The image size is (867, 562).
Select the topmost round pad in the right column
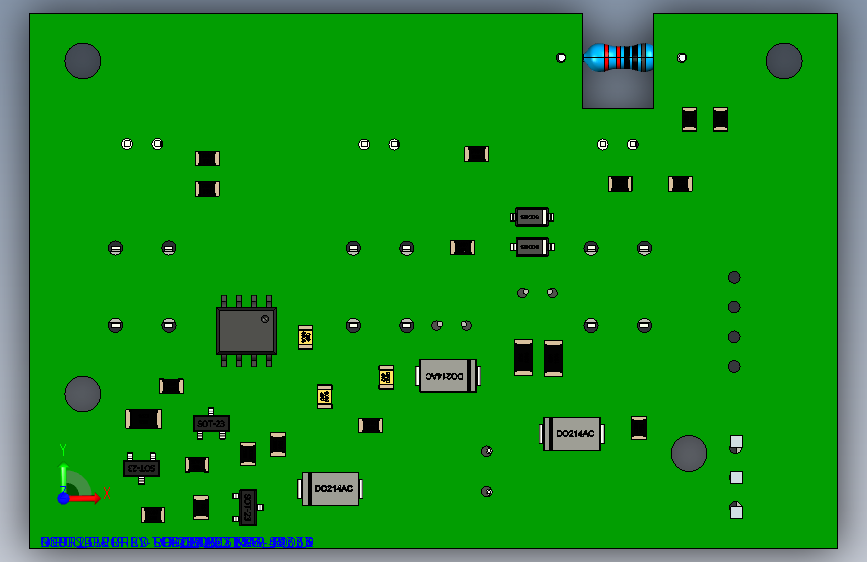734,277
